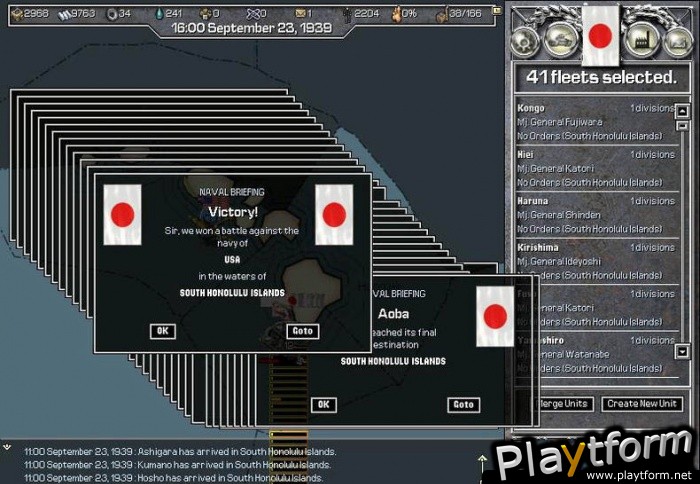Click 'Mj. General Fujiwara' under Kongo
This screenshot has width=700, height=484.
(559, 122)
